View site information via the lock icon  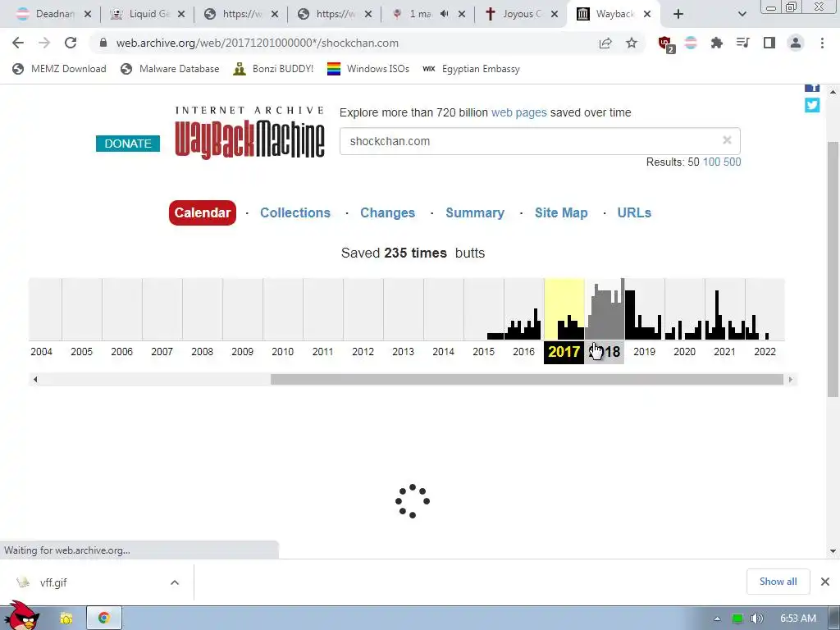point(103,43)
